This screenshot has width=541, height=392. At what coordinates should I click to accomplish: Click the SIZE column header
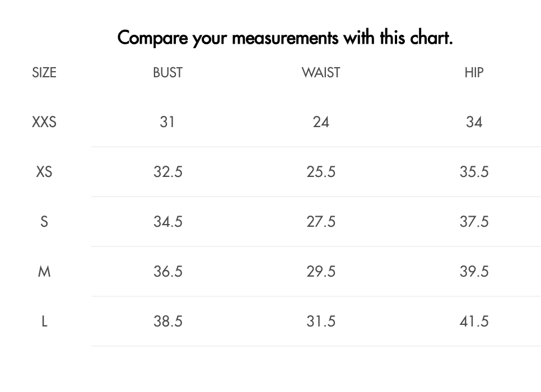click(44, 72)
